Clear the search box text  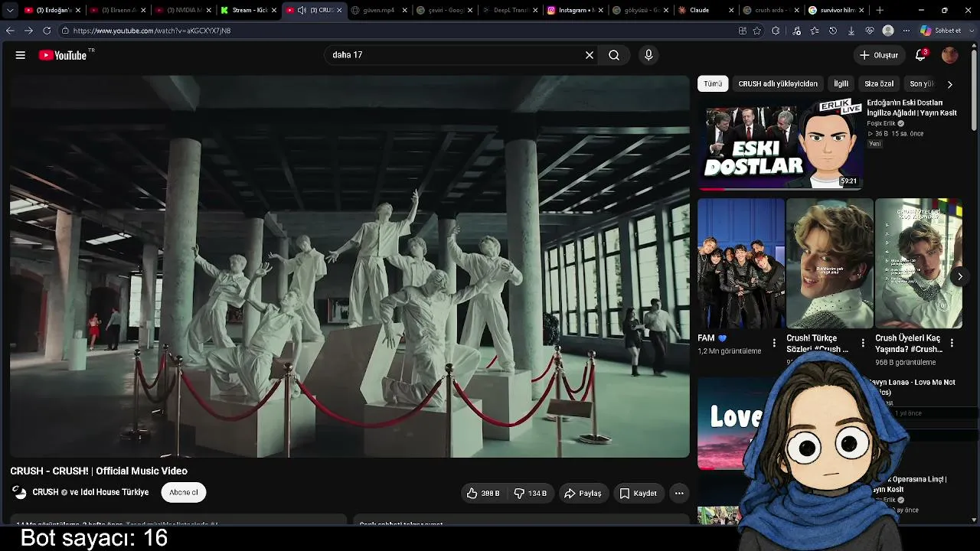pyautogui.click(x=590, y=55)
